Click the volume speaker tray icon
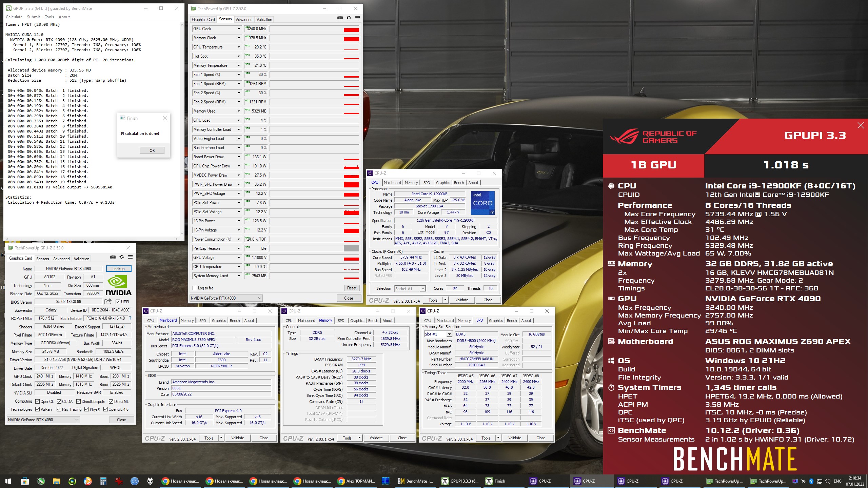868x488 pixels. [828, 481]
